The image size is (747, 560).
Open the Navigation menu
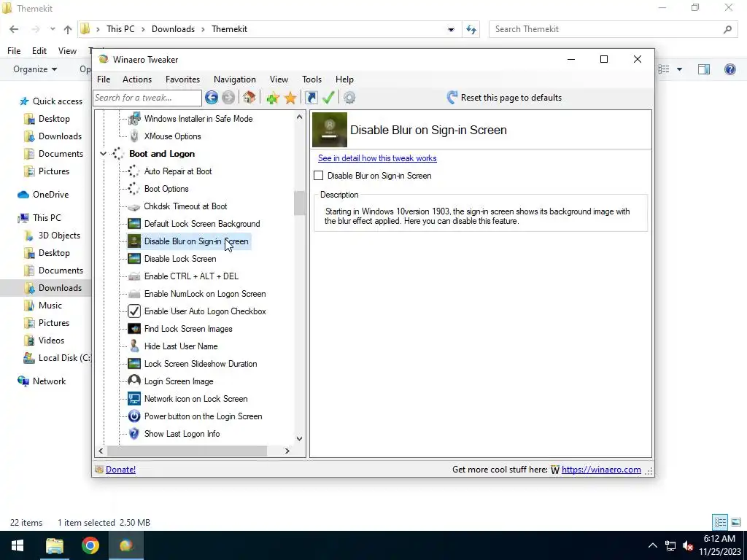coord(234,79)
